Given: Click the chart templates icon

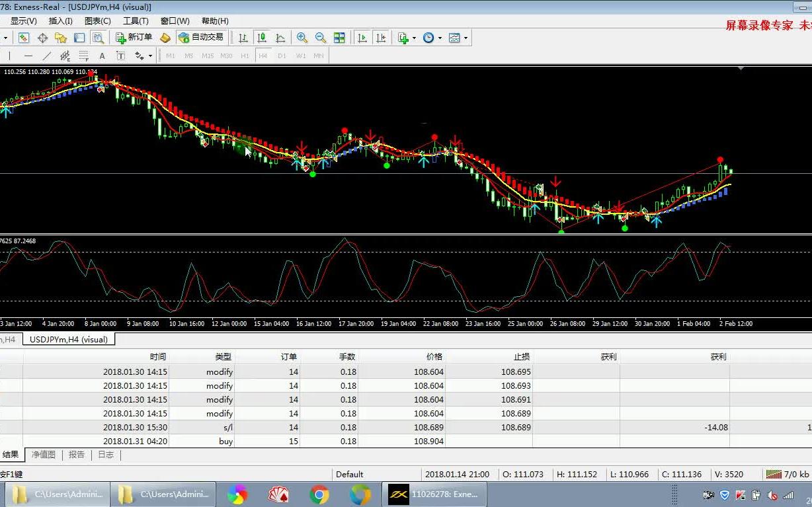Looking at the screenshot, I should click(454, 38).
